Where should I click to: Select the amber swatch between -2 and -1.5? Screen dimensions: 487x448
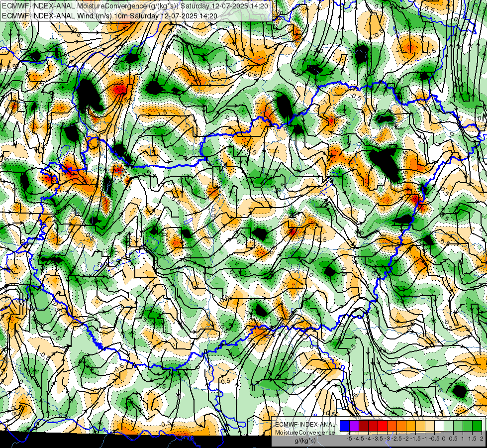pyautogui.click(x=410, y=426)
